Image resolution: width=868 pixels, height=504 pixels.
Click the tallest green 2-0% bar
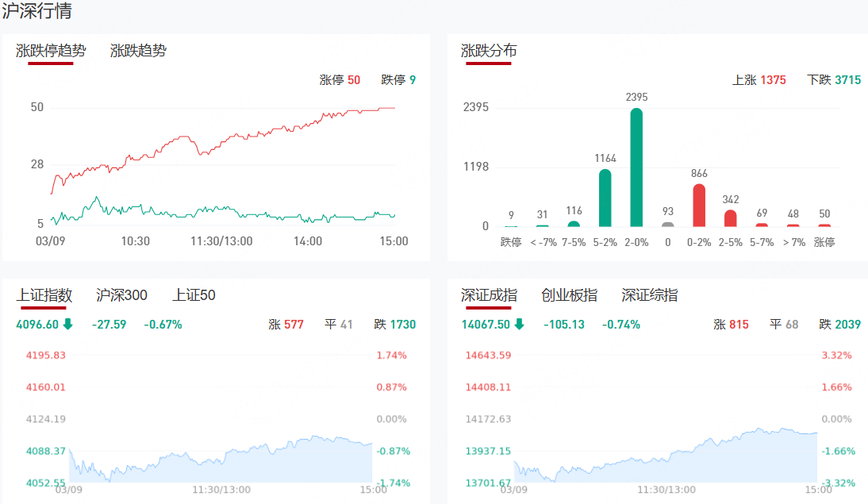point(636,168)
